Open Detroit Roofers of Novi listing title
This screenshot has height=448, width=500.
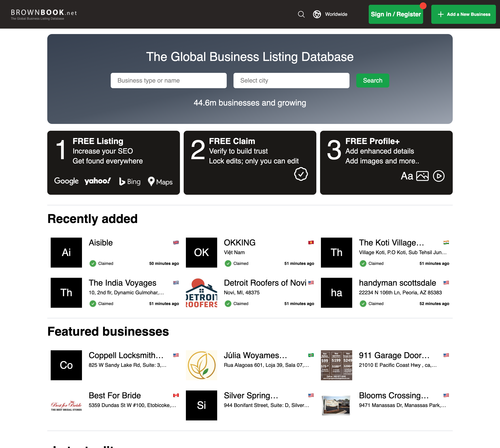tap(265, 283)
